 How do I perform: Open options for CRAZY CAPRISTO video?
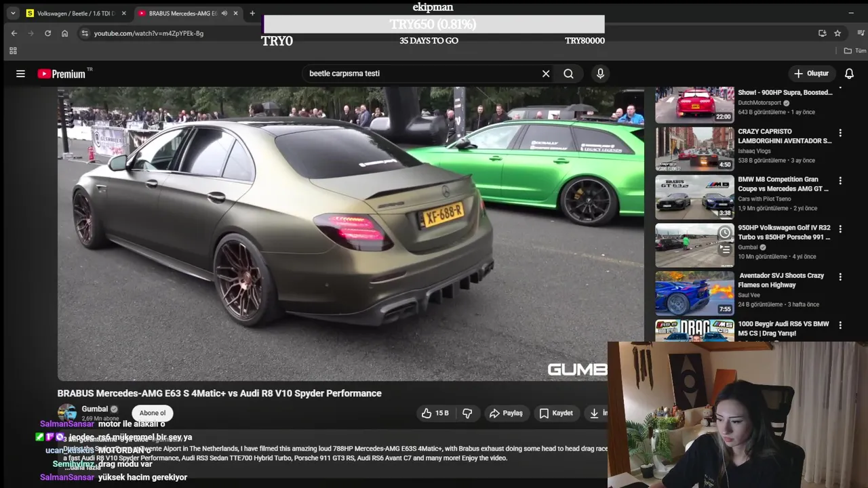pyautogui.click(x=840, y=133)
